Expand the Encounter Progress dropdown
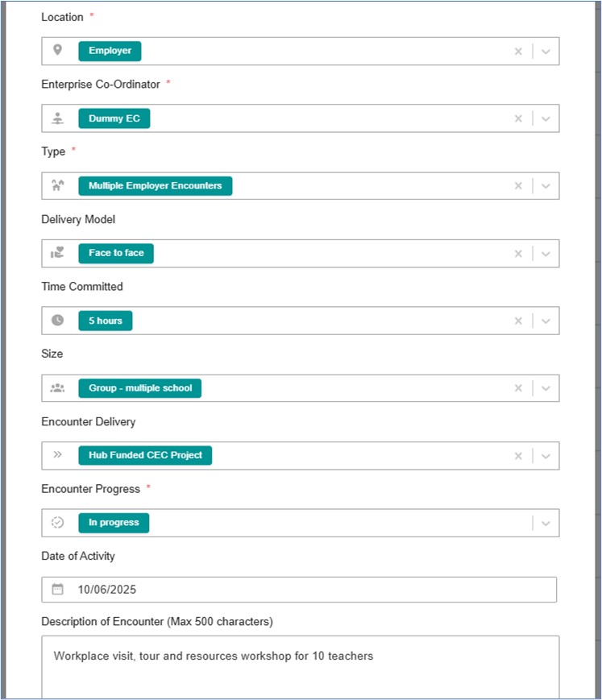The height and width of the screenshot is (700, 602). click(546, 523)
